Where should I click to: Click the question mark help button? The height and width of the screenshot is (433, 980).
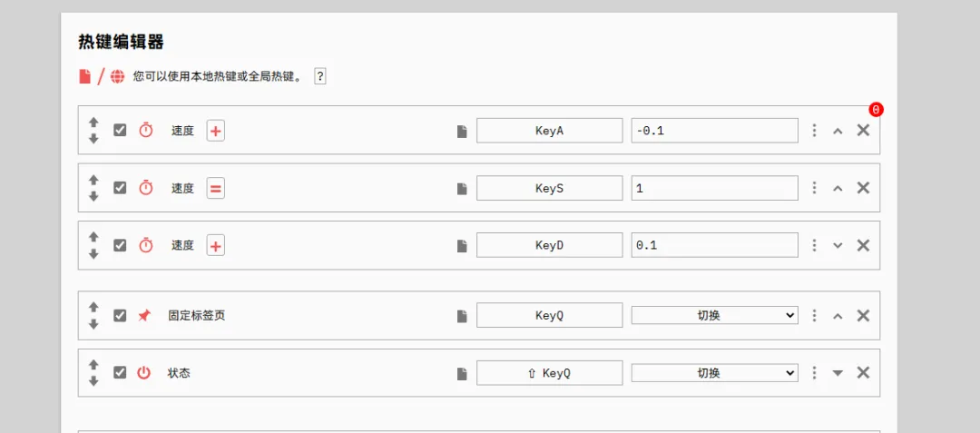(320, 76)
